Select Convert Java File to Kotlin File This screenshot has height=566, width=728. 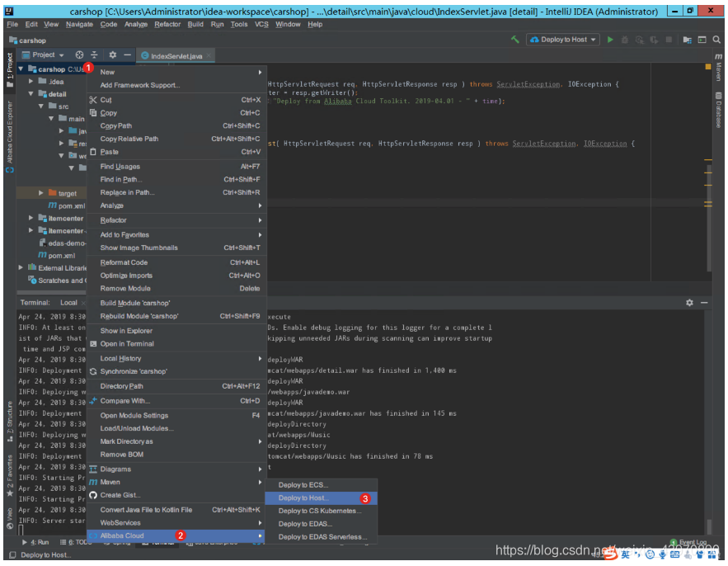176,510
